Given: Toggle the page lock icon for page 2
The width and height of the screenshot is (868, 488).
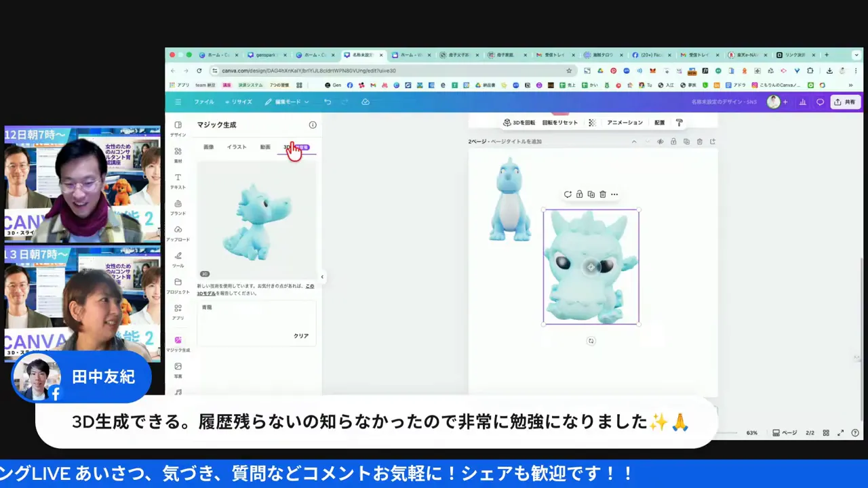Looking at the screenshot, I should pyautogui.click(x=673, y=142).
